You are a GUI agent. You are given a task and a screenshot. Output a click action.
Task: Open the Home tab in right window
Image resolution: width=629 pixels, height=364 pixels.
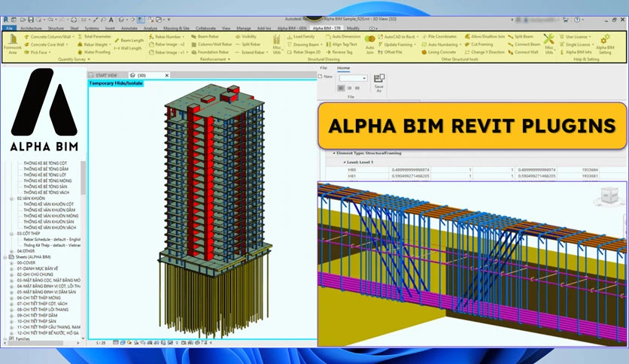click(x=343, y=68)
